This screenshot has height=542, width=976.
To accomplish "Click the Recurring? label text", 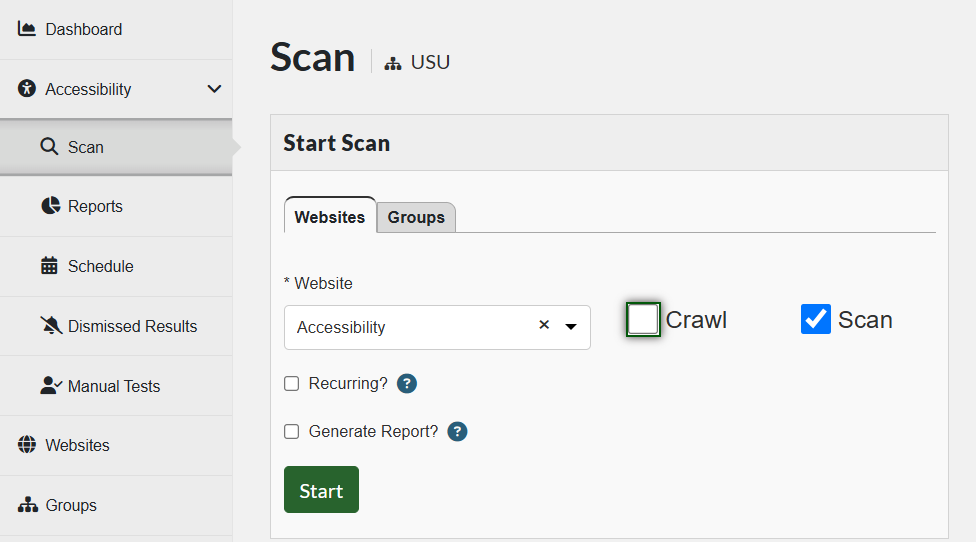I will point(348,383).
